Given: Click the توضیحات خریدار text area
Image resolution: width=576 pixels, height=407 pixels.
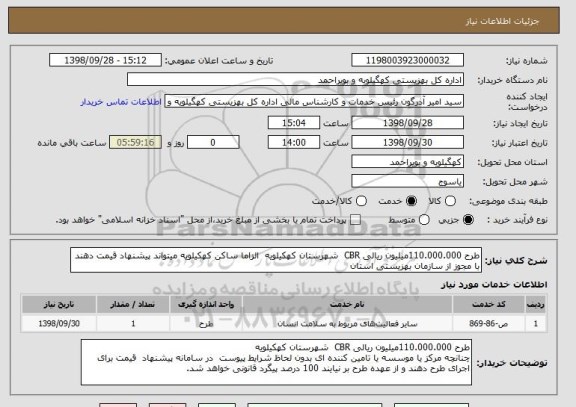Looking at the screenshot, I should [x=276, y=363].
